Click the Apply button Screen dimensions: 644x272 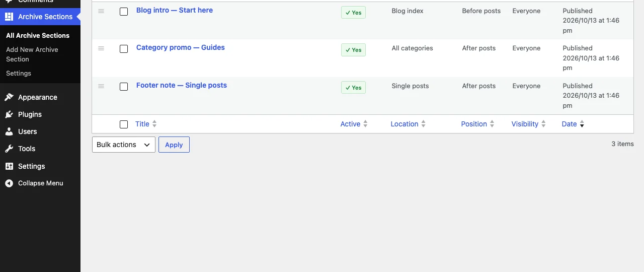tap(174, 145)
